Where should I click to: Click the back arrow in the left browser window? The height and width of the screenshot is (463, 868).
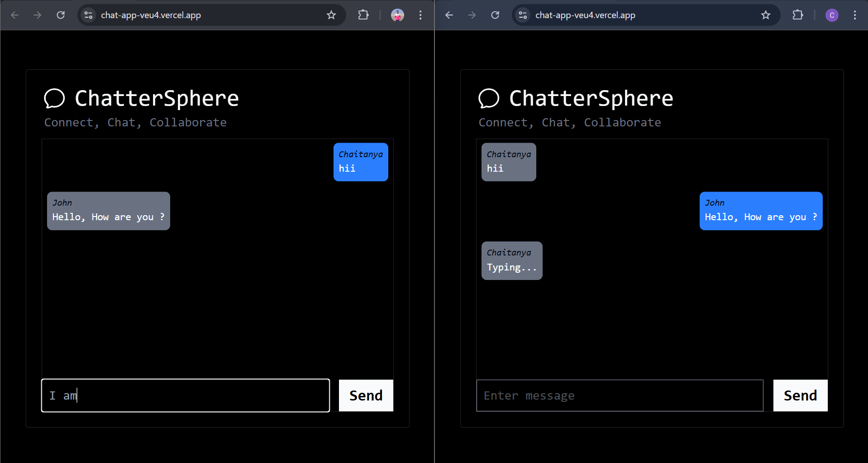pos(14,15)
